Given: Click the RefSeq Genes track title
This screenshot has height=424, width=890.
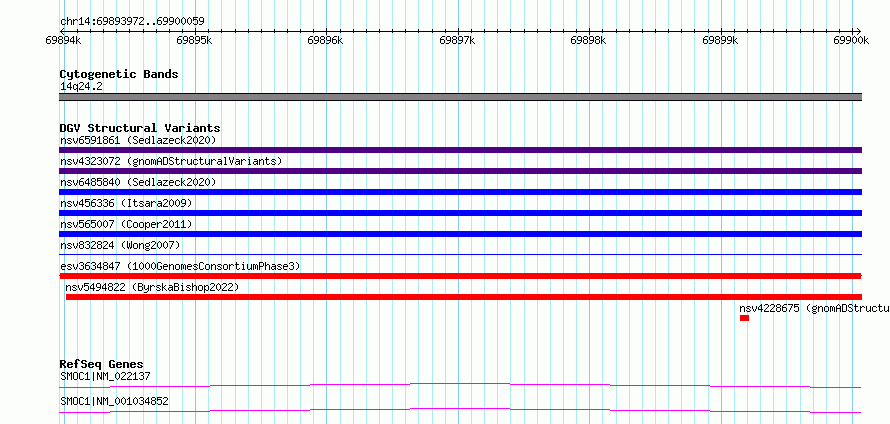Looking at the screenshot, I should tap(102, 364).
